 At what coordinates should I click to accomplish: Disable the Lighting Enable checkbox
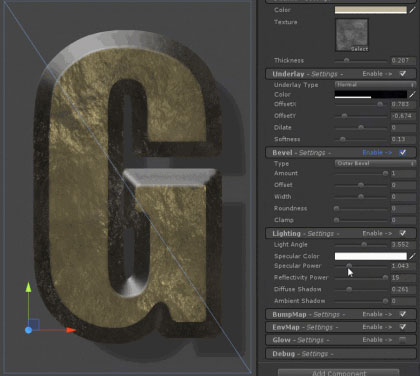point(403,233)
